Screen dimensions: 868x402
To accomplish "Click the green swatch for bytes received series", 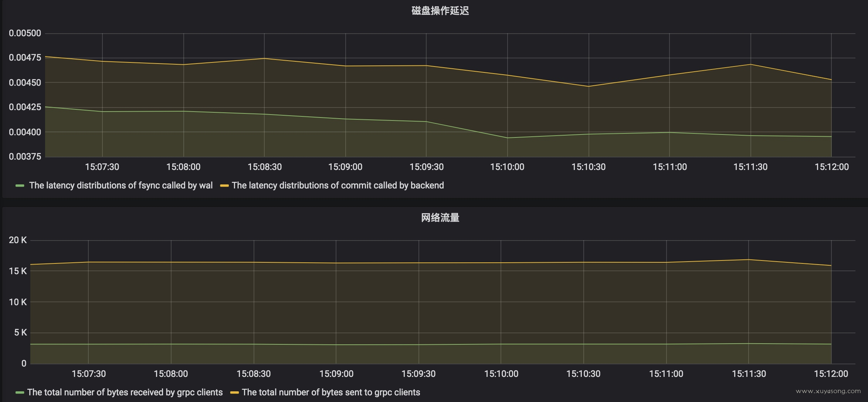I will coord(20,392).
